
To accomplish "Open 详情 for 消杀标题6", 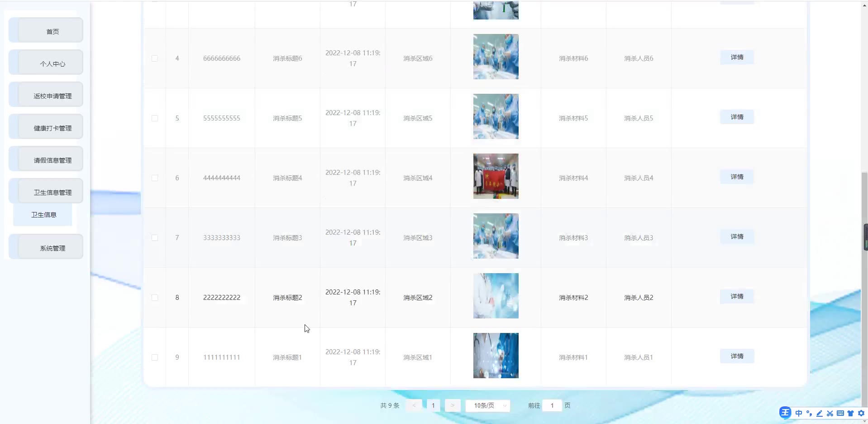I will 737,57.
